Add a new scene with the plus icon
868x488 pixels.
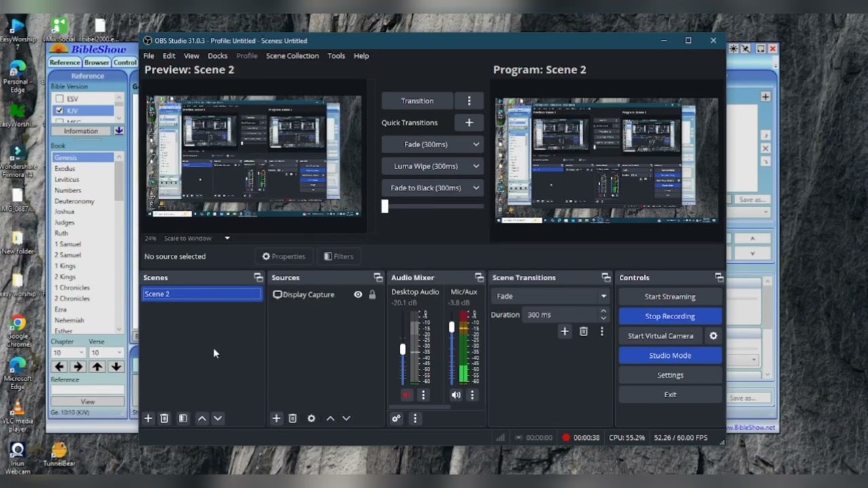(148, 418)
